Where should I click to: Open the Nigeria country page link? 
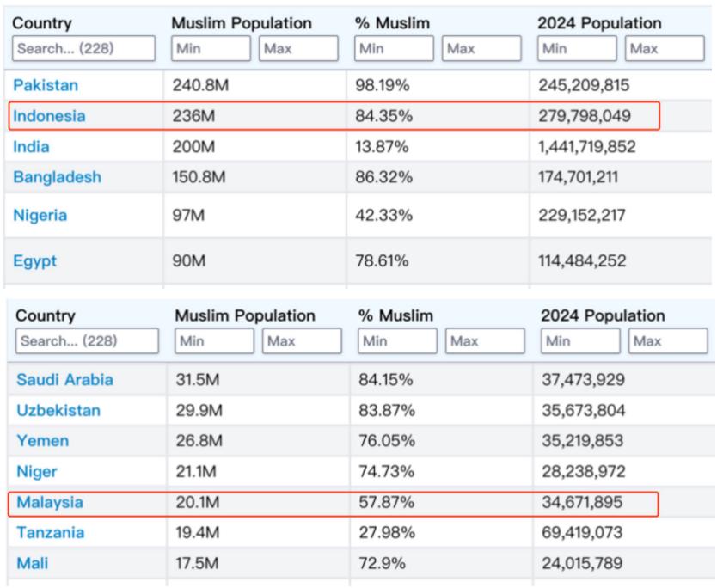41,217
